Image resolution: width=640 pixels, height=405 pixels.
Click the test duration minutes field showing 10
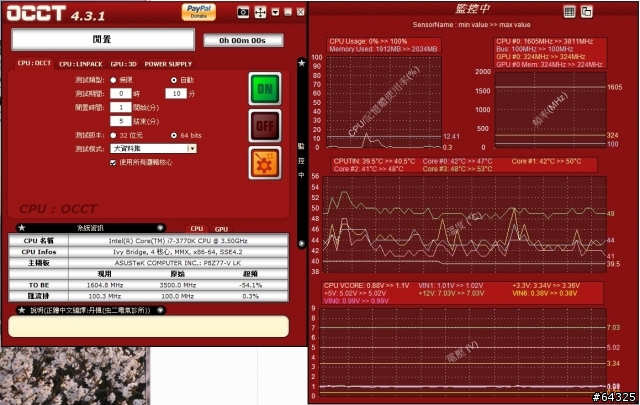176,93
